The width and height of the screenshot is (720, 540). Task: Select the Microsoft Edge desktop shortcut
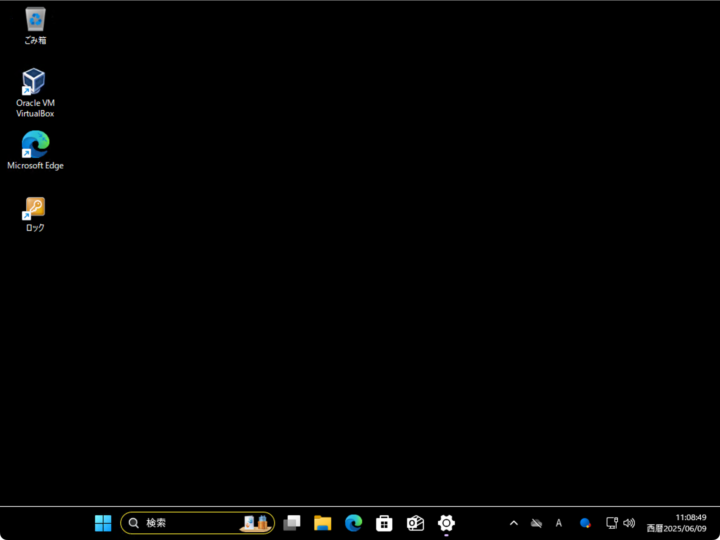(x=35, y=150)
